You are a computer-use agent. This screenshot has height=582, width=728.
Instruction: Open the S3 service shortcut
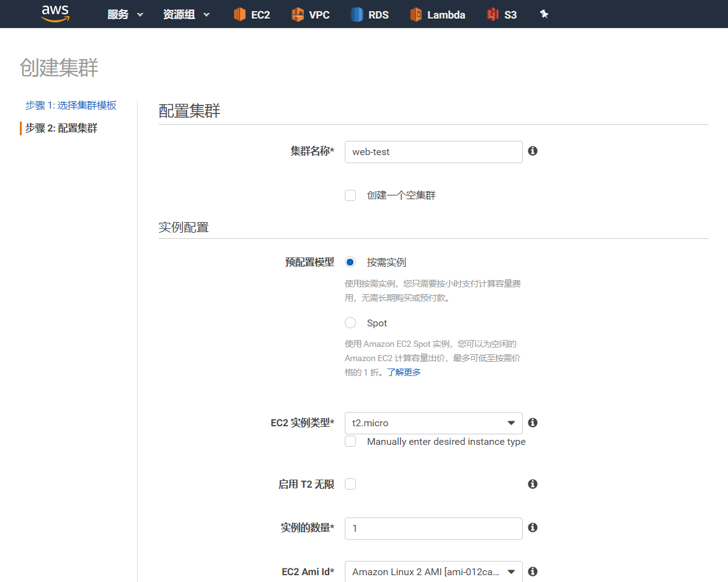click(502, 14)
